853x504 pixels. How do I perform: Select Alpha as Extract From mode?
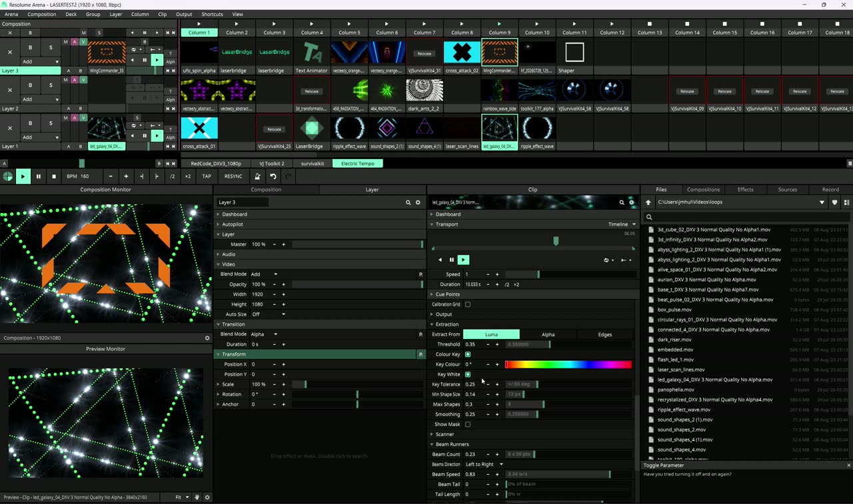click(548, 334)
